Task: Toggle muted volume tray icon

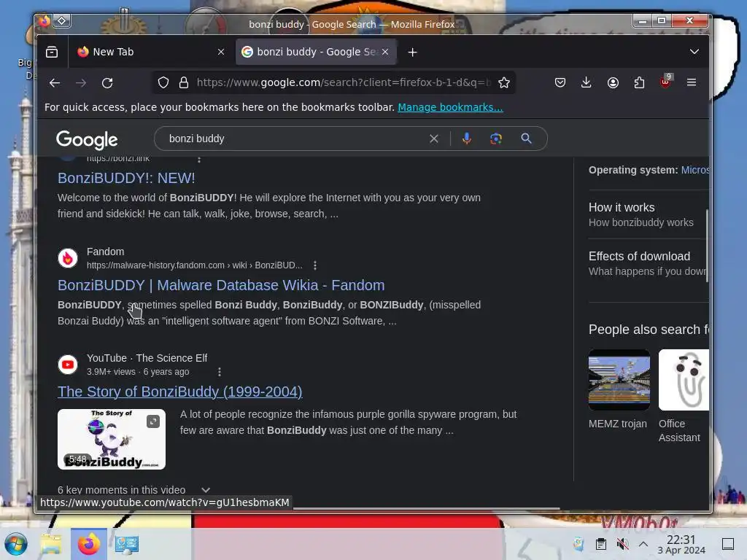Action: point(622,544)
